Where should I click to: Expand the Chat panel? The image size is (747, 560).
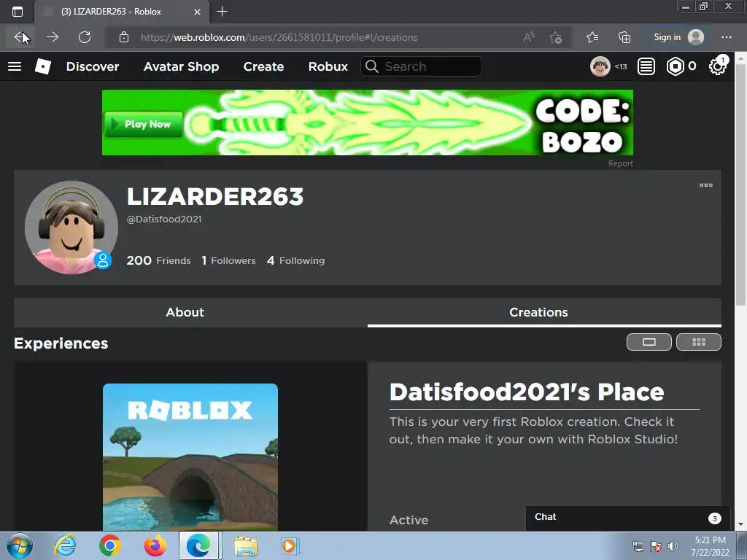(627, 518)
